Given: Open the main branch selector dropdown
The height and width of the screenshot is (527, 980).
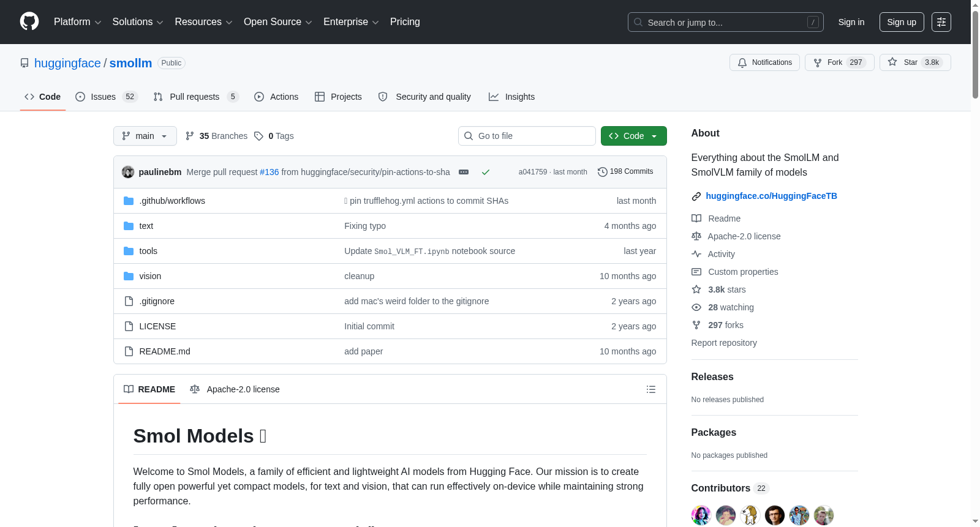Looking at the screenshot, I should pyautogui.click(x=145, y=136).
